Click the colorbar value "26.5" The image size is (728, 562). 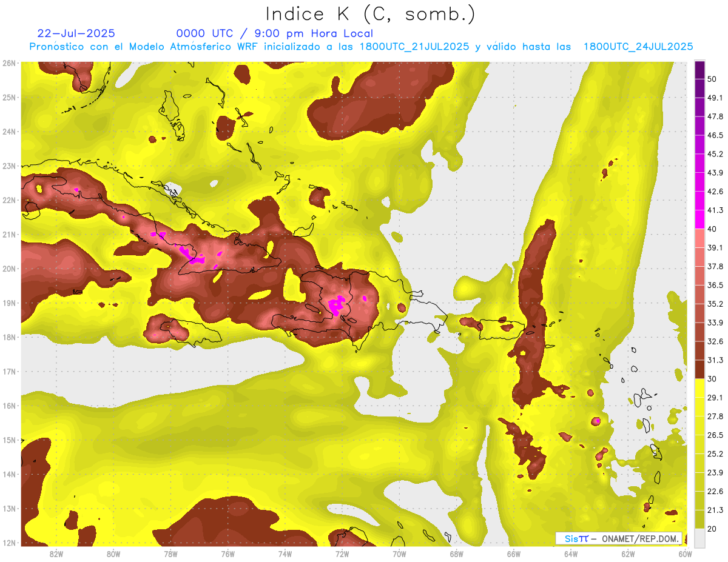point(715,435)
